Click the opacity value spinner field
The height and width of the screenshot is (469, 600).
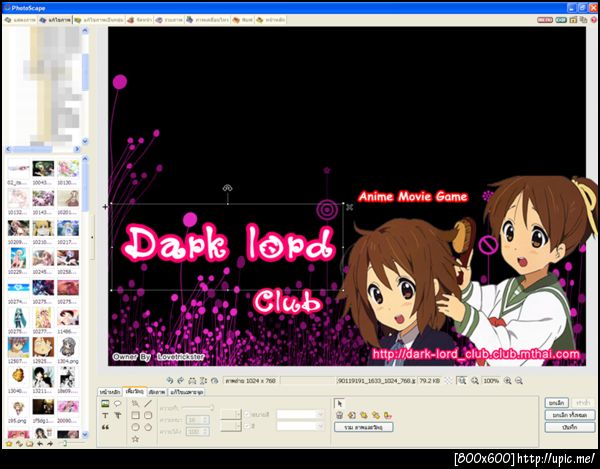(x=197, y=432)
